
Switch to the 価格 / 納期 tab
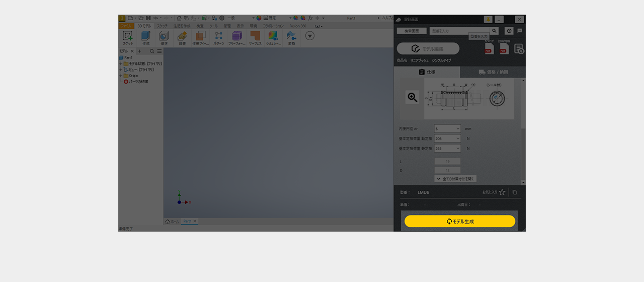click(493, 72)
